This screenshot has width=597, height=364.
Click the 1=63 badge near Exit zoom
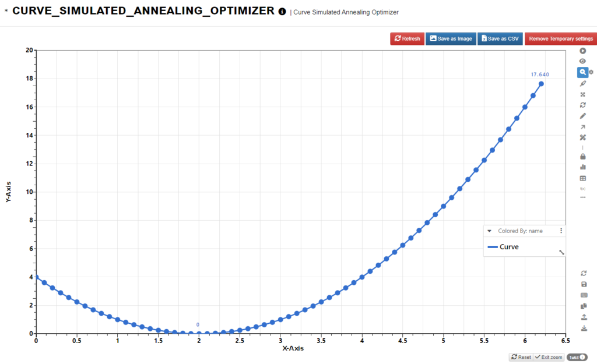click(x=576, y=357)
